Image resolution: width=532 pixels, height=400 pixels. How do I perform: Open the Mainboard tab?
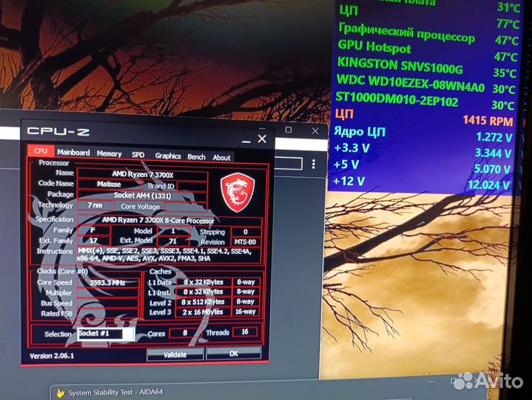click(73, 153)
